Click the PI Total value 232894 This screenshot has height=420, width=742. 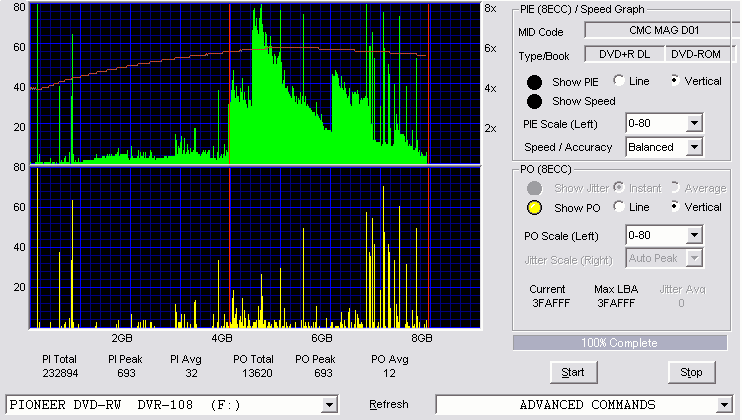[60, 374]
